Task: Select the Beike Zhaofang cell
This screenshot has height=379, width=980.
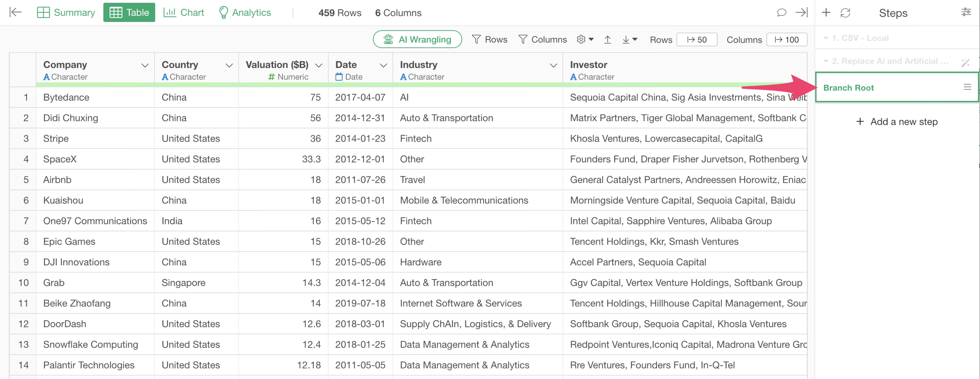Action: point(95,303)
